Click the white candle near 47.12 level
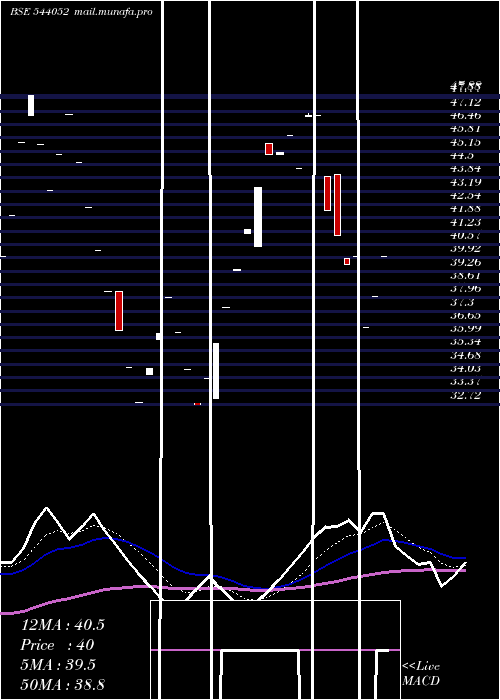The height and width of the screenshot is (700, 500). 31,105
